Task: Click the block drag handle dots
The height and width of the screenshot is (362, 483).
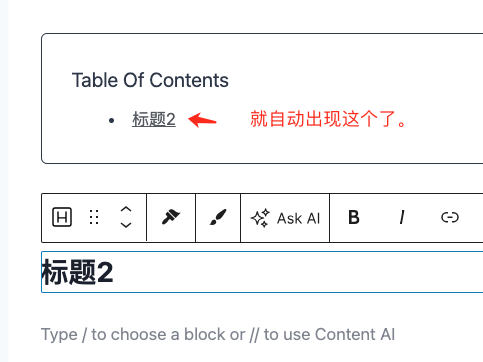Action: pos(94,217)
